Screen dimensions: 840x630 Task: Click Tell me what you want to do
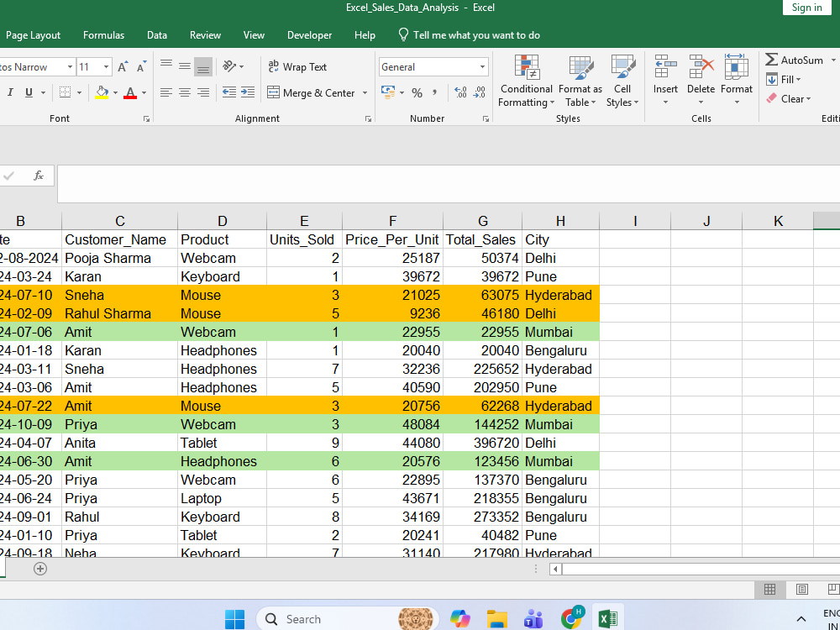pos(470,35)
